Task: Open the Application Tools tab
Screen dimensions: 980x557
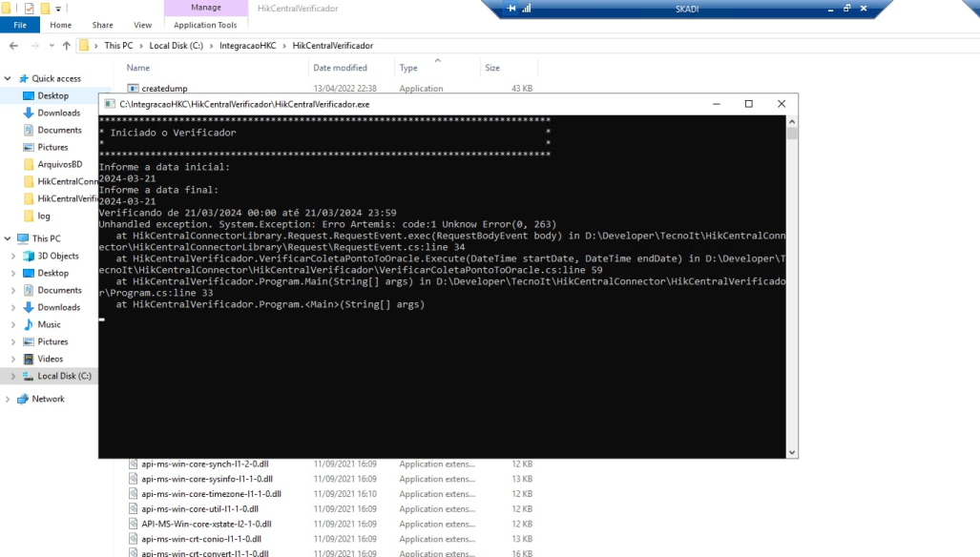Action: point(205,25)
